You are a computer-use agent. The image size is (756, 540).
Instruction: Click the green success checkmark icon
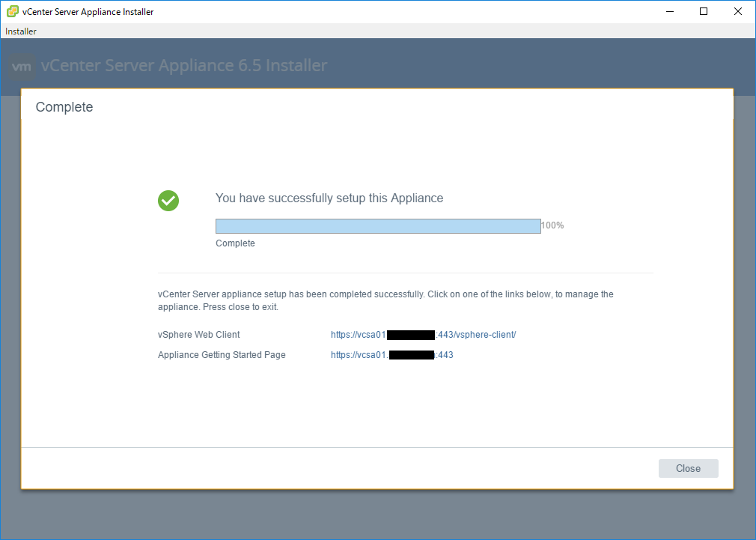tap(168, 201)
